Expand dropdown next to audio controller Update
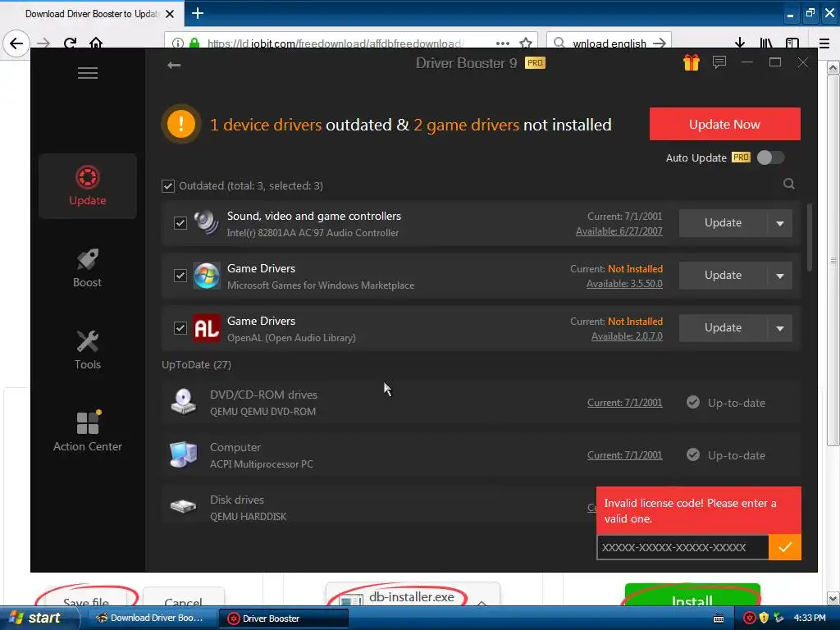The height and width of the screenshot is (630, 840). click(780, 223)
